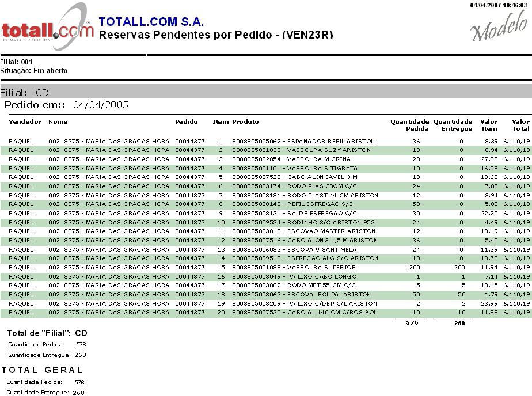The height and width of the screenshot is (396, 532).
Task: Select product 'ESCOVA ROUPA ARISTON'
Action: [329, 294]
